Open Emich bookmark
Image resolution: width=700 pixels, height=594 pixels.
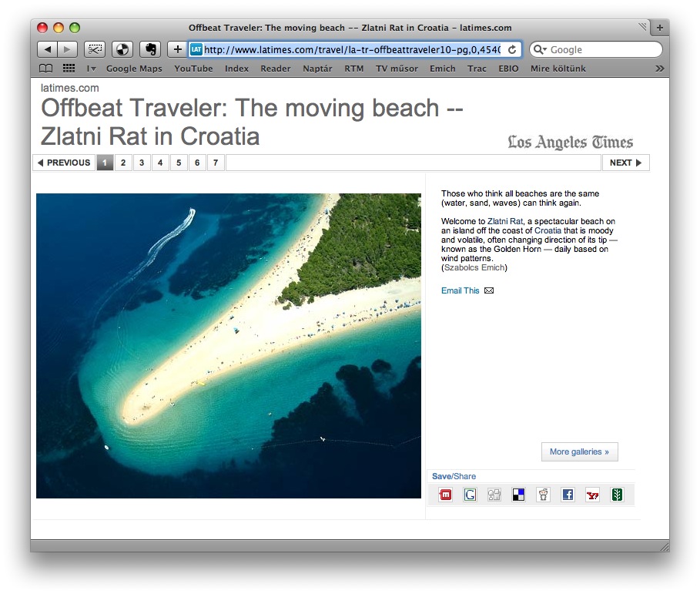[x=443, y=69]
